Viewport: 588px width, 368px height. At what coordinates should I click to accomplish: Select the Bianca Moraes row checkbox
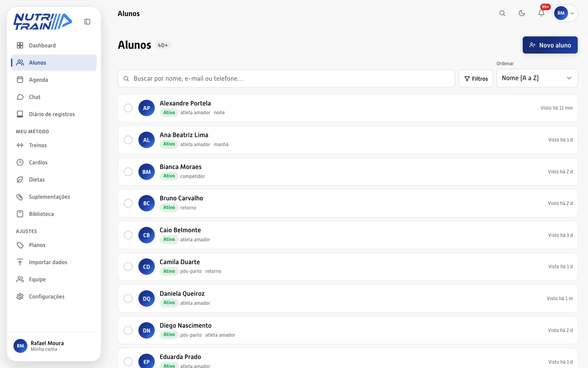click(128, 172)
